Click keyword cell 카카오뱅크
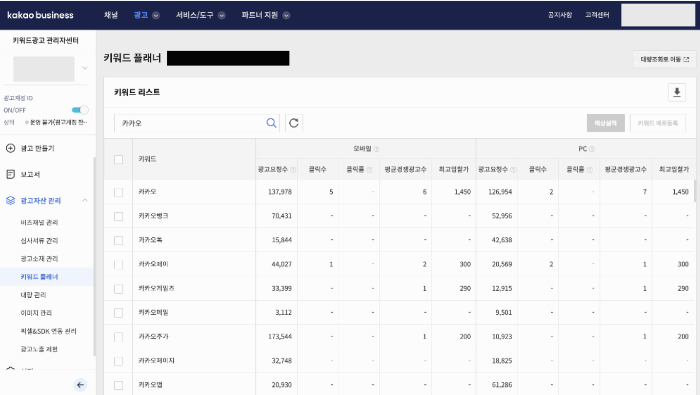 (153, 216)
